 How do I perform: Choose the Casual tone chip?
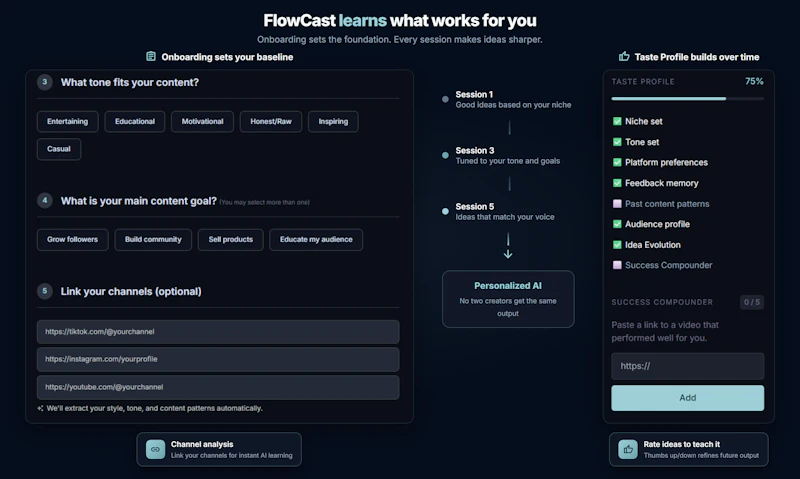click(x=59, y=149)
